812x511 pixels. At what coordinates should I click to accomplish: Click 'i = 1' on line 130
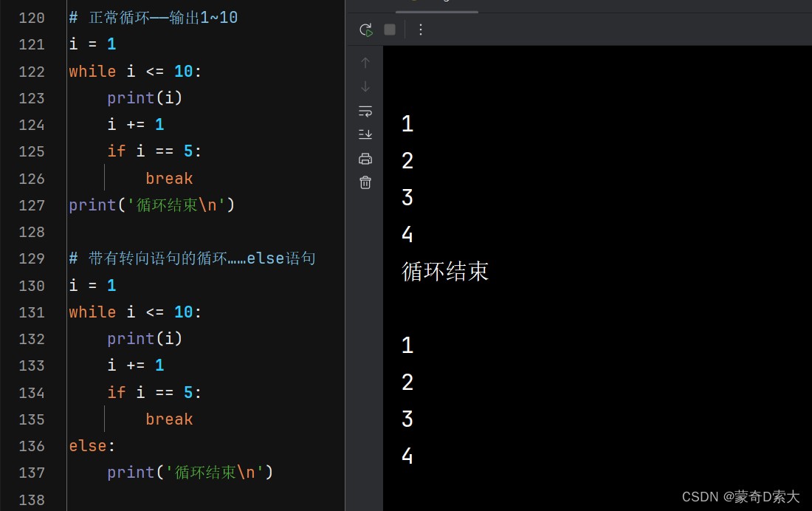click(93, 285)
